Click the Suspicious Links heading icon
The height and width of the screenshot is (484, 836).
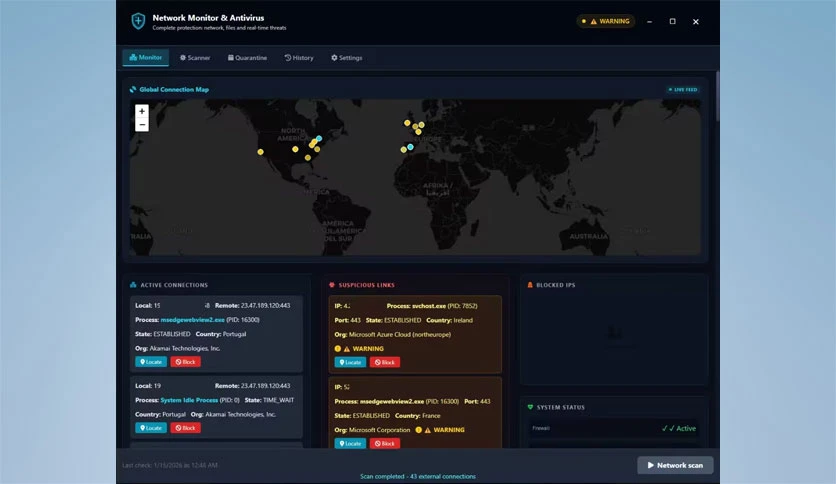(x=332, y=285)
